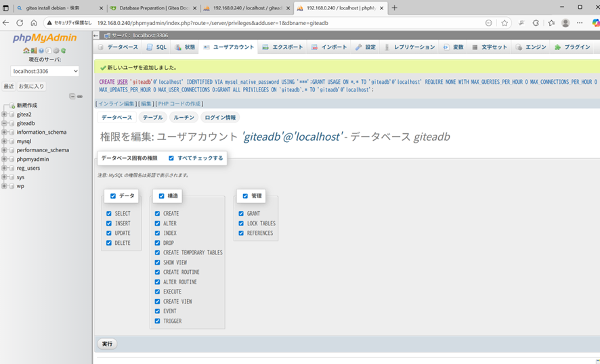
Task: Open the 最近 recent tables button
Action: (x=8, y=87)
